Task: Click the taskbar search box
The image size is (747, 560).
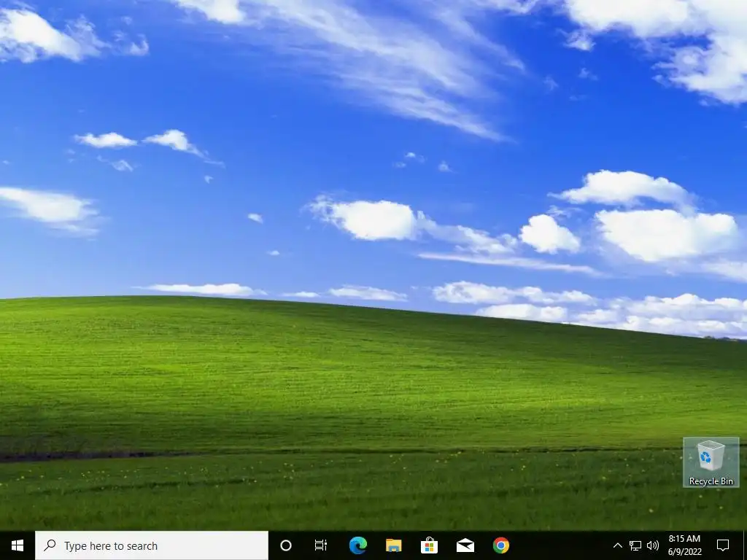Action: [152, 545]
